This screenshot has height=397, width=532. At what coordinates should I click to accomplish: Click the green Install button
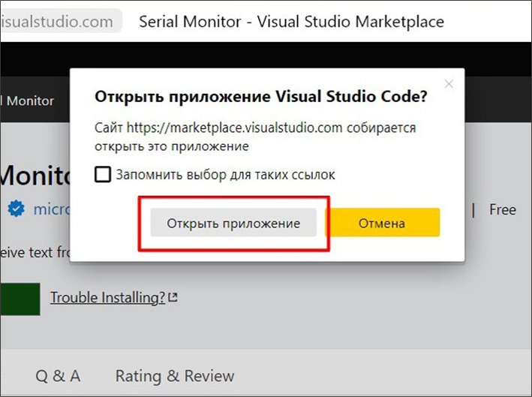pyautogui.click(x=20, y=299)
